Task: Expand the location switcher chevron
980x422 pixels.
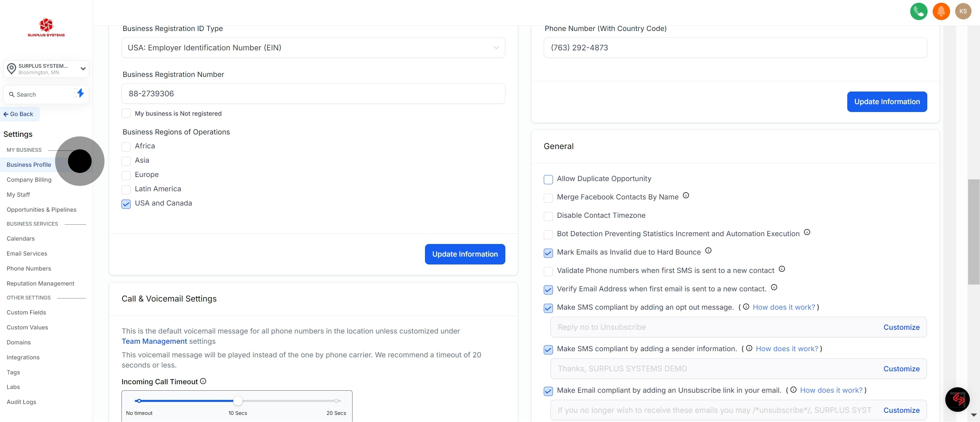Action: (83, 68)
